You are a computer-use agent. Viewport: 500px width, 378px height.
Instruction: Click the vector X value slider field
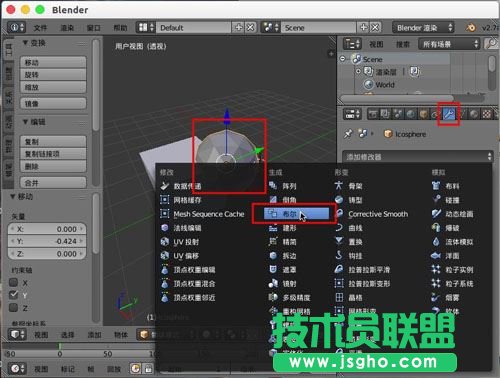coord(47,229)
